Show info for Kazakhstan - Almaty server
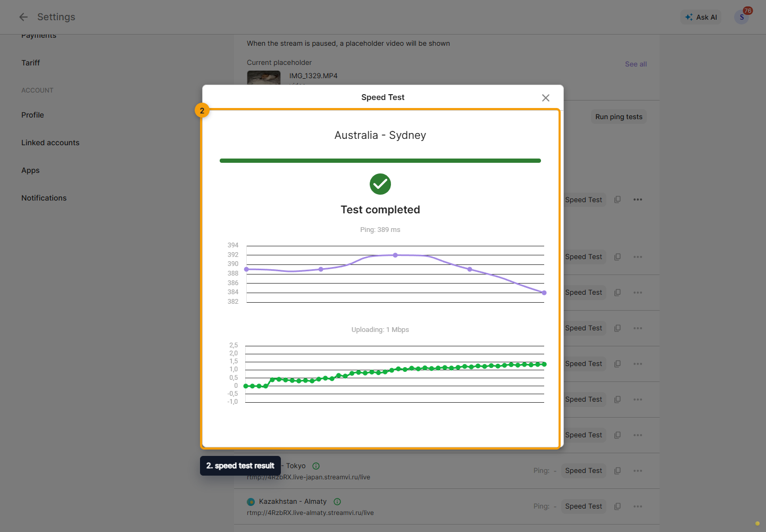Screen dimensions: 766x532 point(337,502)
